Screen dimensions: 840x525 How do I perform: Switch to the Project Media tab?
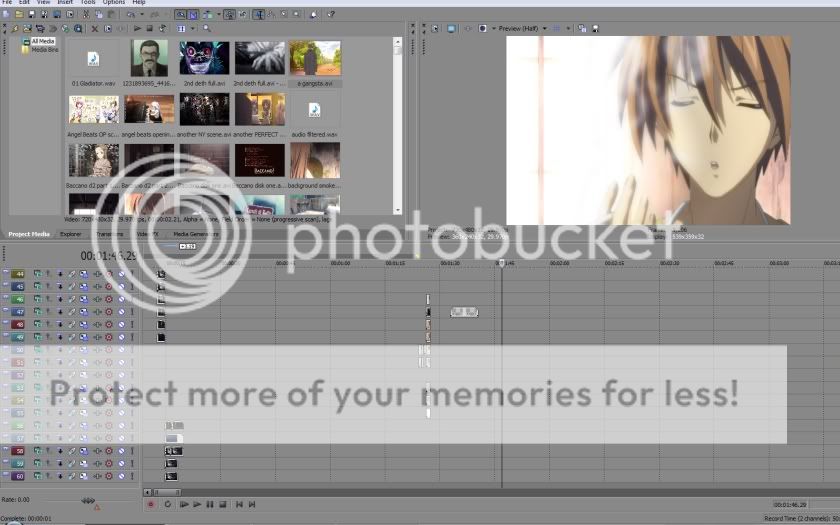click(29, 234)
